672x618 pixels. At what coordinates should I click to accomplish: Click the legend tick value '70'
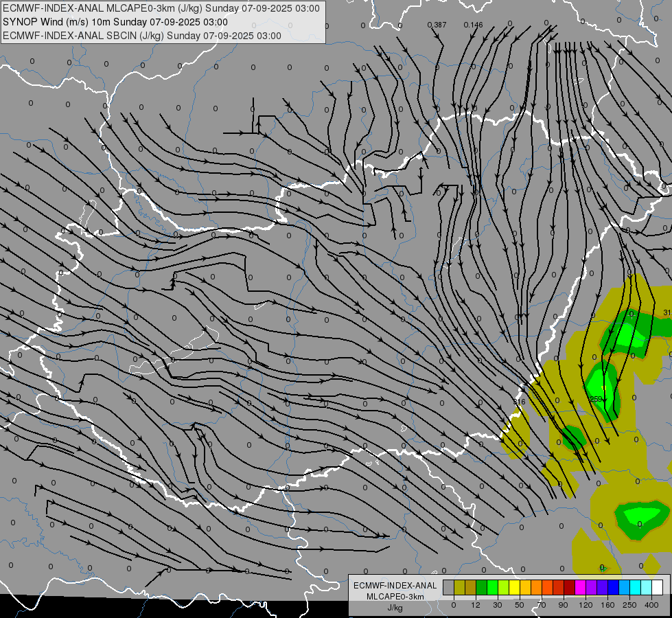point(542,605)
